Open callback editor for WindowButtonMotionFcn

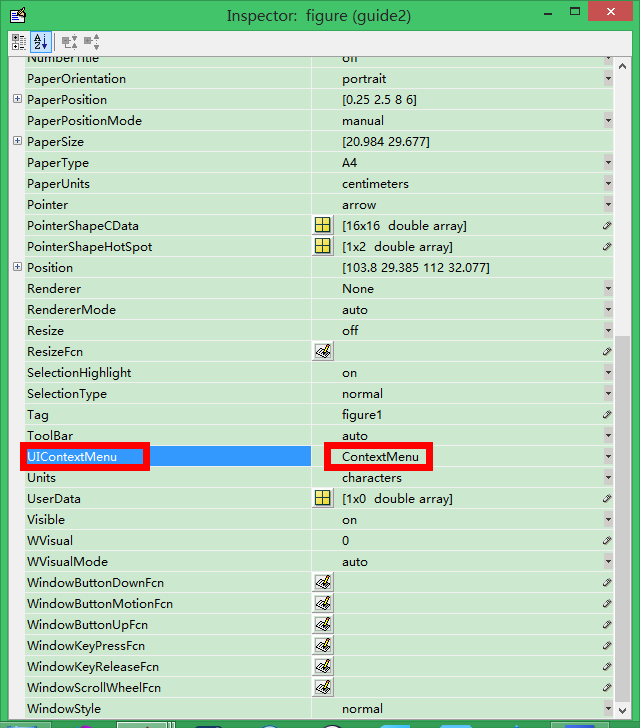click(323, 603)
